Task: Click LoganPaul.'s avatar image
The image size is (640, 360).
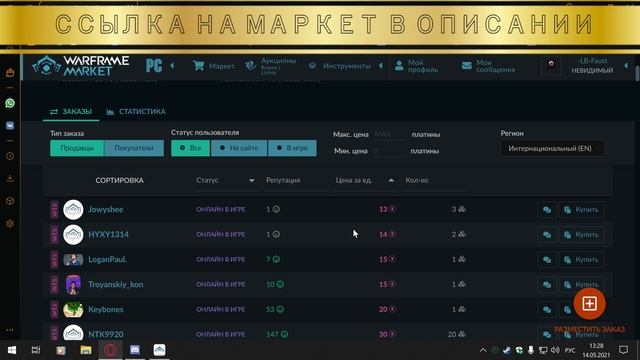Action: coord(73,259)
